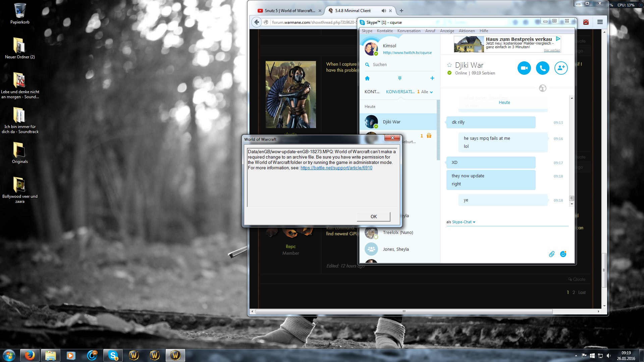Click the volume icon in system tray
The width and height of the screenshot is (644, 362).
(608, 356)
